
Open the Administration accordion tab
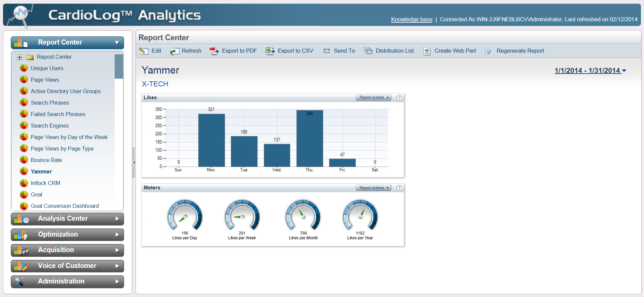[67, 281]
